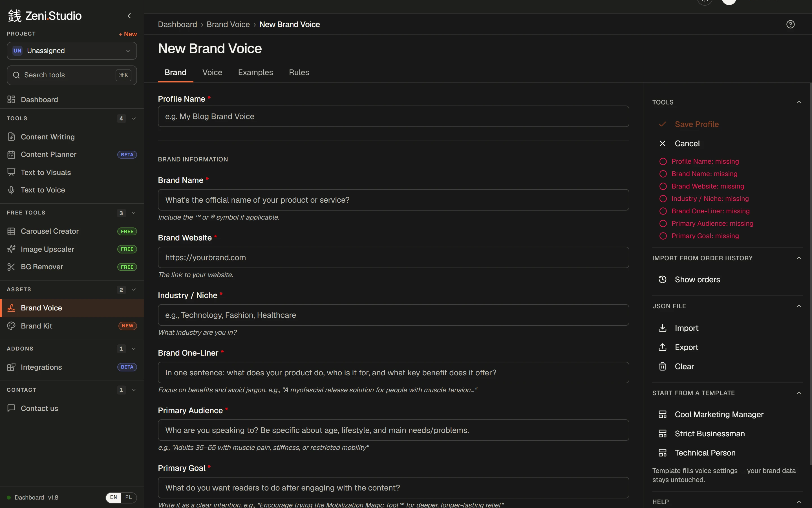Collapse the ASSETS section
This screenshot has width=812, height=508.
click(134, 290)
